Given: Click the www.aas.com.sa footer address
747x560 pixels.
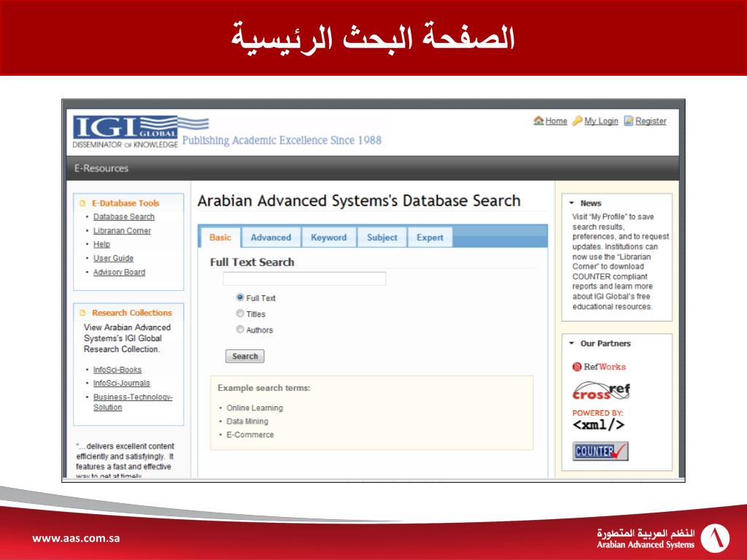Looking at the screenshot, I should pos(76,539).
